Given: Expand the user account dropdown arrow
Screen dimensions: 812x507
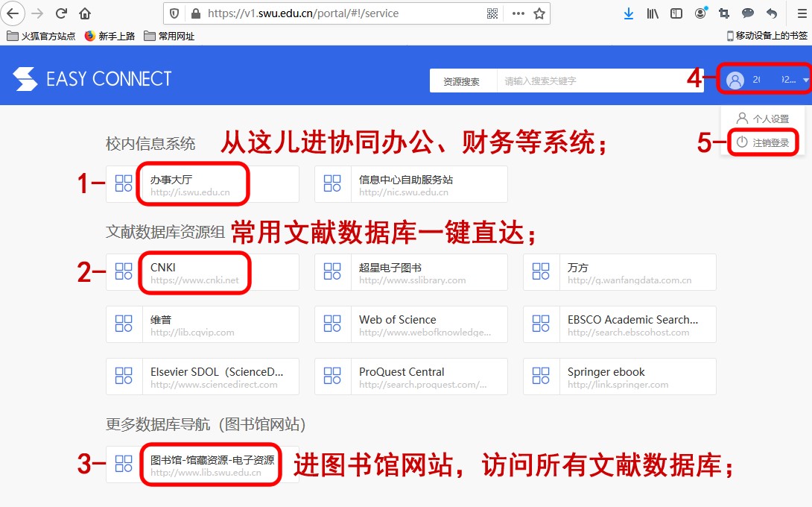Looking at the screenshot, I should click(805, 81).
